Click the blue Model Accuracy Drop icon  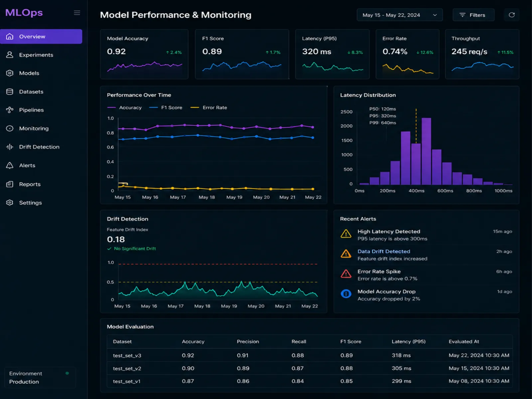pos(346,294)
